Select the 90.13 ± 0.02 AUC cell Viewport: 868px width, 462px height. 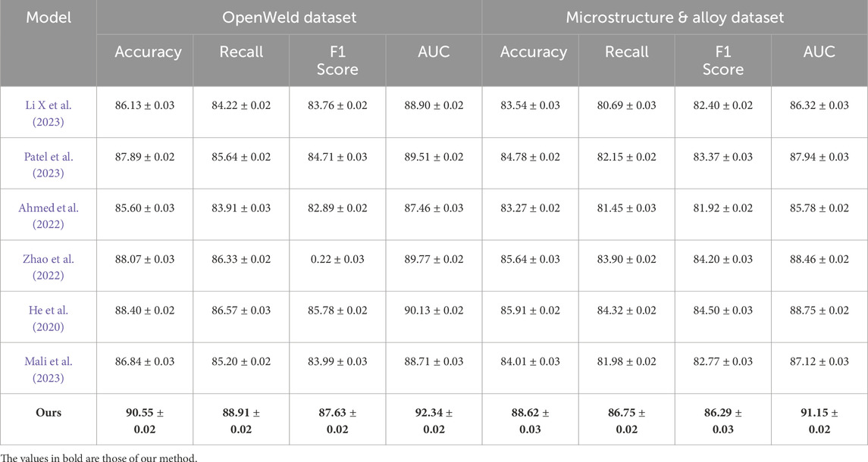click(434, 311)
